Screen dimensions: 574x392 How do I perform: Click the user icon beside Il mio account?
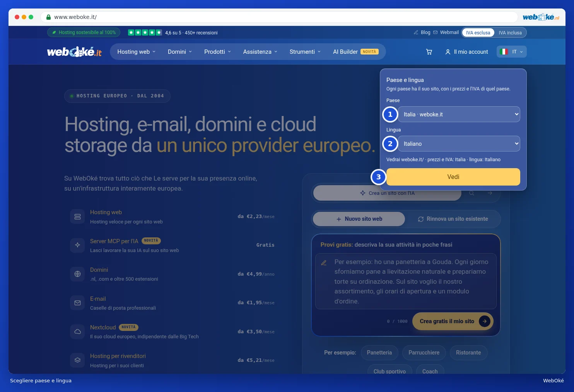pos(448,52)
